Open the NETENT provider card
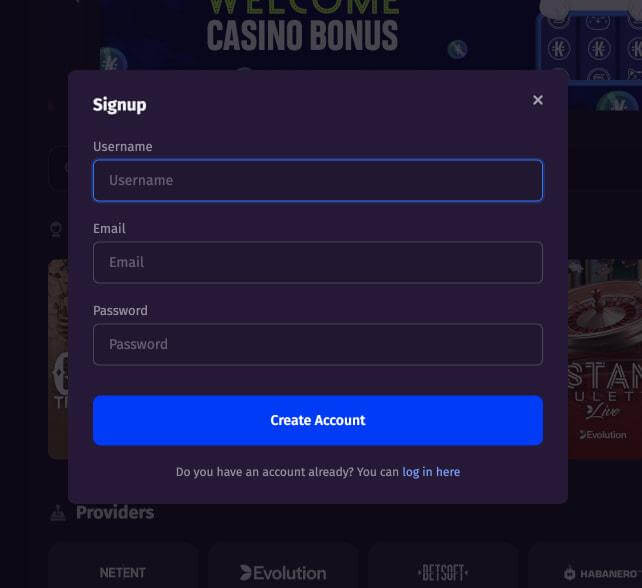This screenshot has height=588, width=642. click(x=123, y=566)
